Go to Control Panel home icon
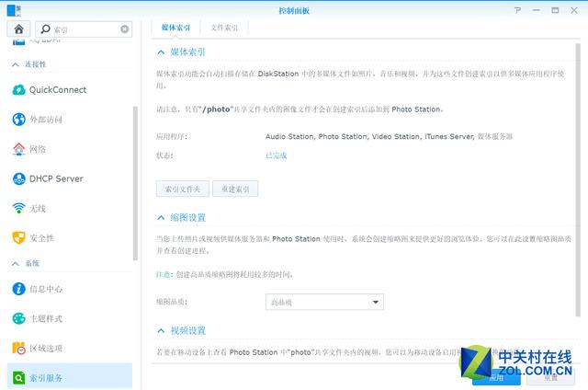This screenshot has width=588, height=390. (x=18, y=29)
